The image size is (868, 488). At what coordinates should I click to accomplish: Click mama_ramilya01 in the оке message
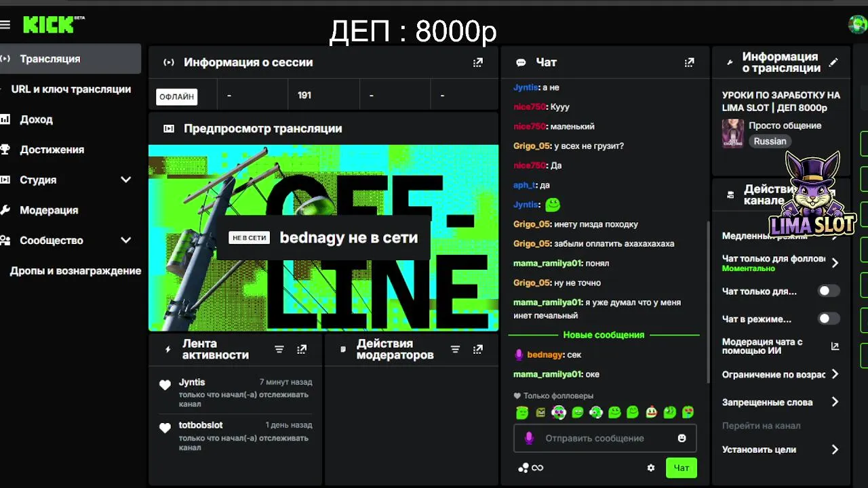[548, 374]
